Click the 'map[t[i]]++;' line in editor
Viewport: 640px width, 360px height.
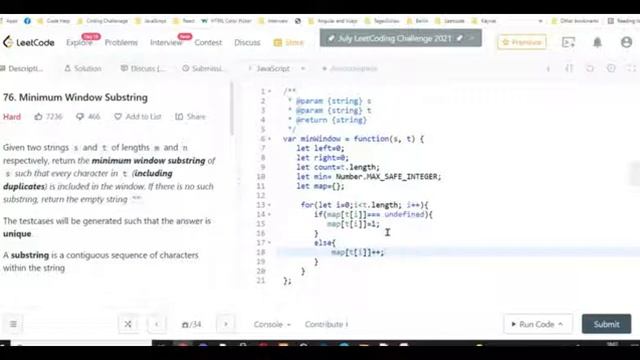click(358, 252)
